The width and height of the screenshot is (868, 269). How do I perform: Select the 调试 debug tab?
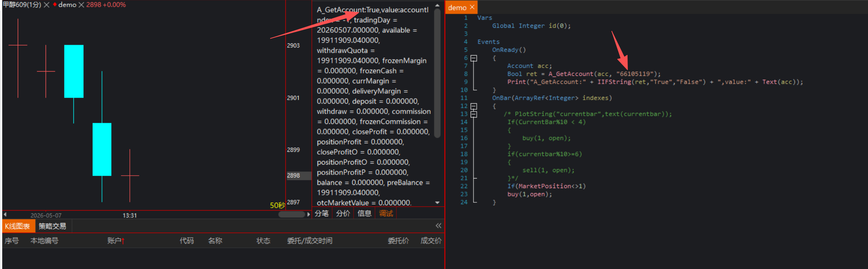tap(386, 213)
